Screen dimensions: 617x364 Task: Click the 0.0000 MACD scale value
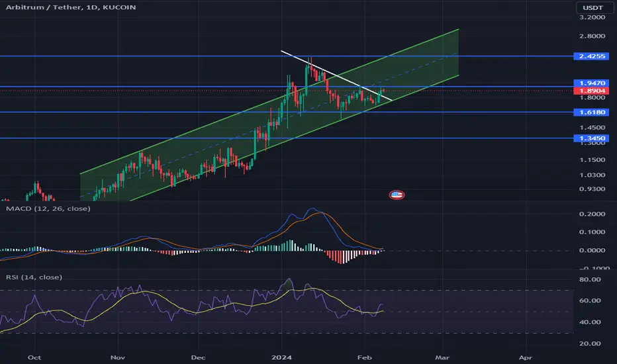(x=593, y=250)
